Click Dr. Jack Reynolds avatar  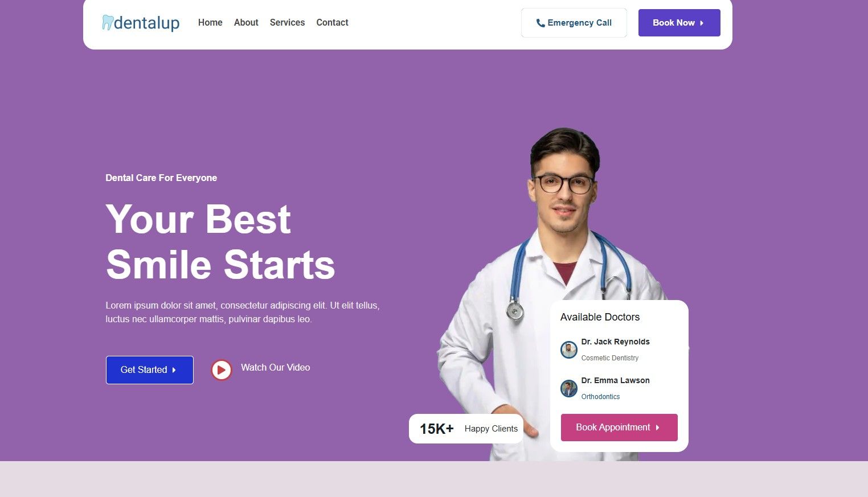coord(568,350)
